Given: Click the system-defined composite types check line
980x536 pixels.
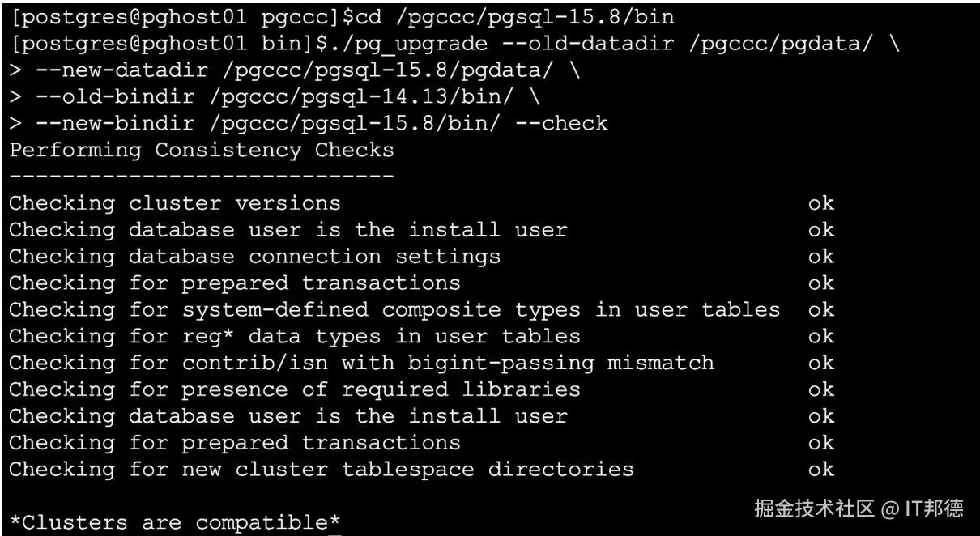Looking at the screenshot, I should coord(394,309).
